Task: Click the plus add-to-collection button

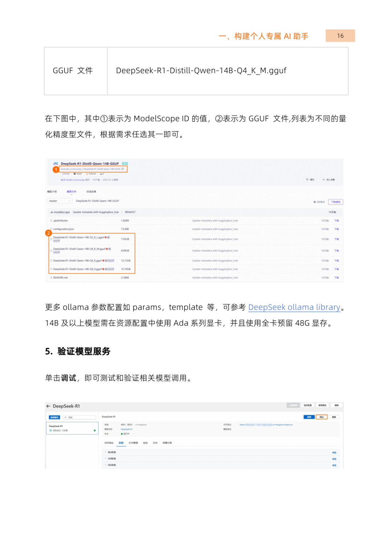Action: [328, 179]
